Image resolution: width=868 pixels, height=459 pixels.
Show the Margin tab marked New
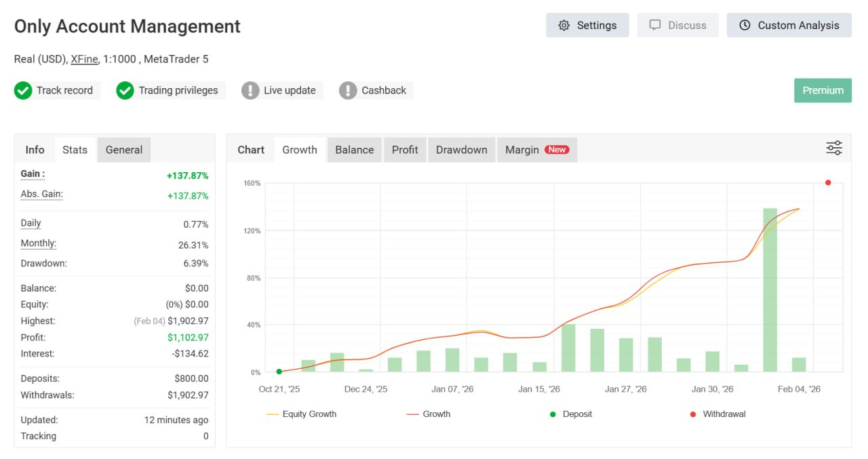pos(536,150)
